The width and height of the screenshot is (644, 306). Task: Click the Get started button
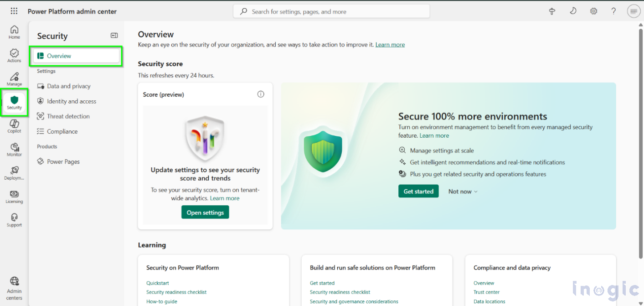(418, 191)
